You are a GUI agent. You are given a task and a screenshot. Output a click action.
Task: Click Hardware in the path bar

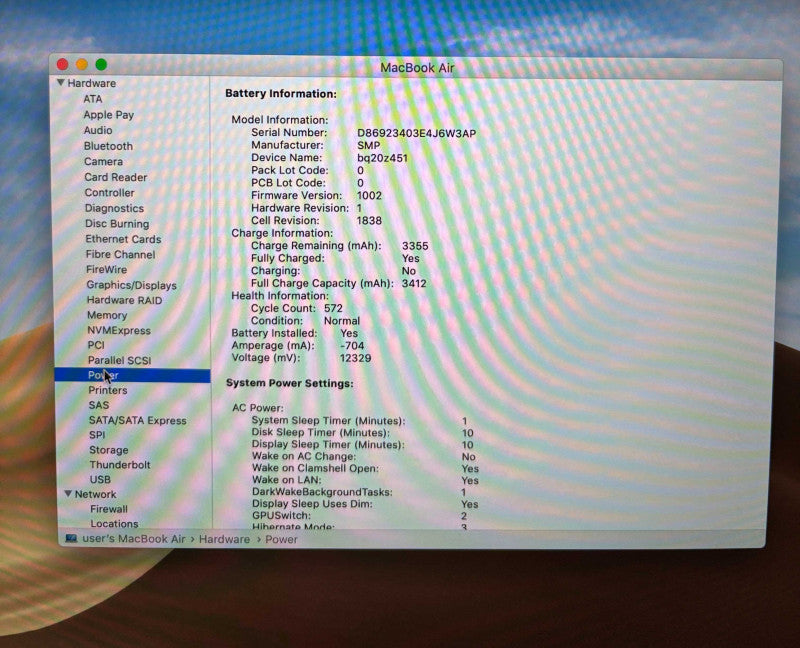coord(224,539)
